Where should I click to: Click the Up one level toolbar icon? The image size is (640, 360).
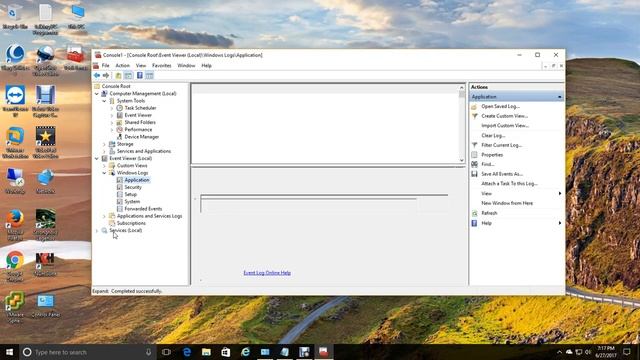coord(118,76)
